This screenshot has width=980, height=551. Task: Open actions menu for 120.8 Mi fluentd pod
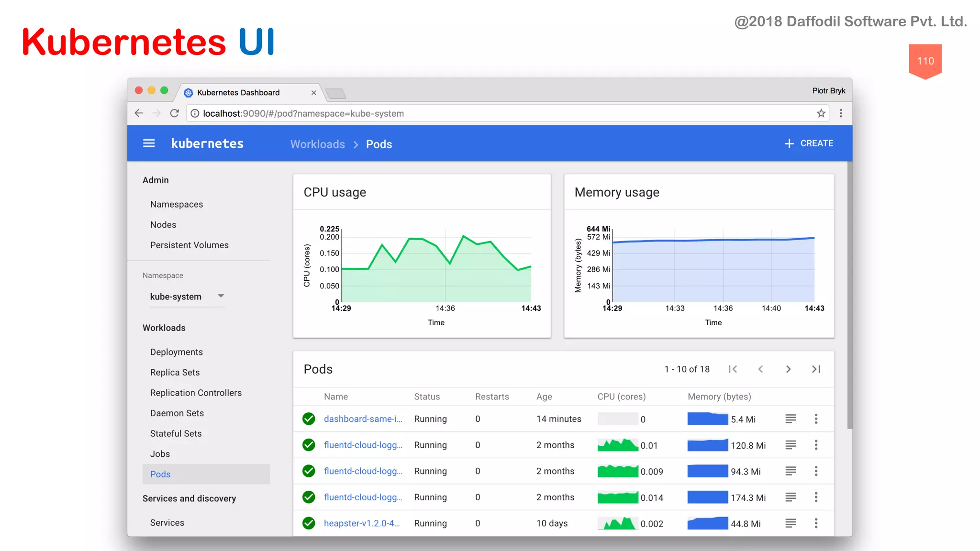[x=816, y=445]
